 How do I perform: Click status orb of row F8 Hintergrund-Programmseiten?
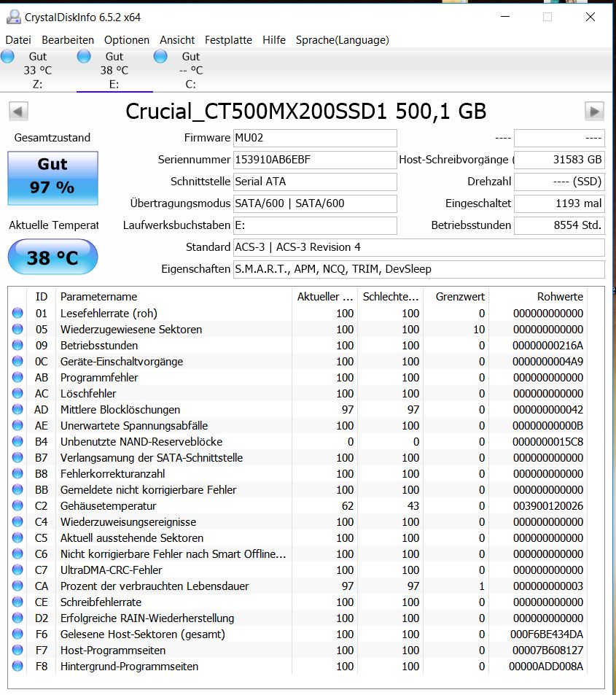(x=17, y=666)
